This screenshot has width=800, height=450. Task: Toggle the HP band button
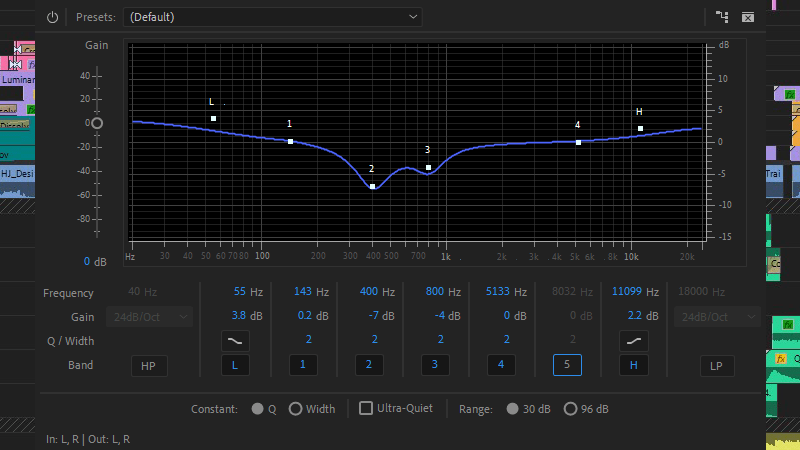149,366
